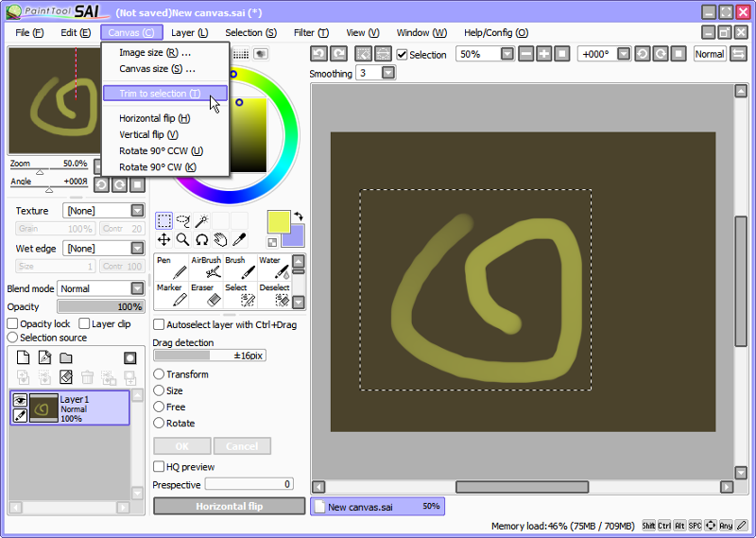Viewport: 756px width, 538px height.
Task: Click the Undo arrow in toolbar
Action: point(318,54)
